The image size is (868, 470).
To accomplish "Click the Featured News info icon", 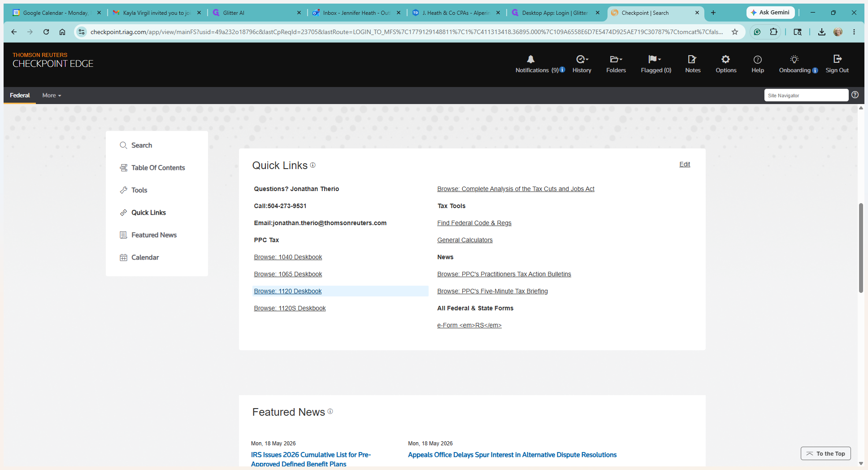I will coord(330,411).
